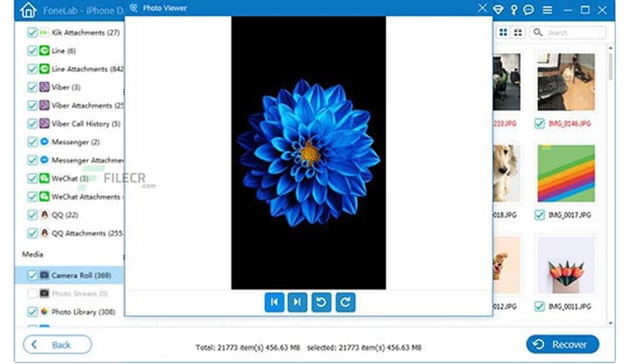Uncheck Line Attachments checkbox
Viewport: 629px width, 364px height.
click(x=32, y=69)
